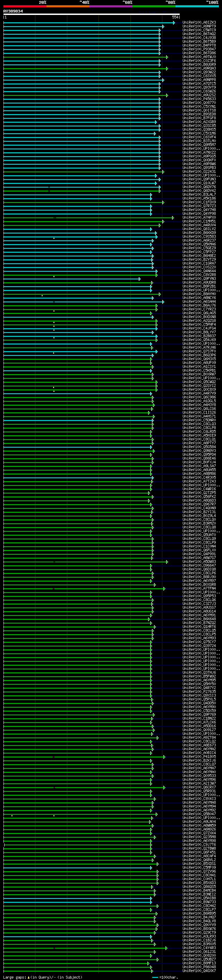Select hit label UniRef100_A6SAN4
This screenshot has width=222, height=980.
(199, 302)
